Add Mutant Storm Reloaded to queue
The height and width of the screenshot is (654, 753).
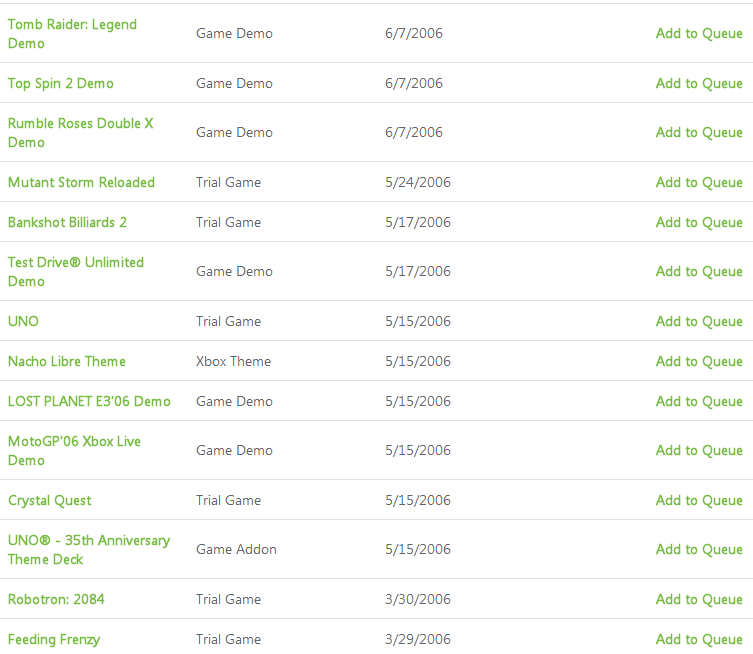[x=699, y=182]
